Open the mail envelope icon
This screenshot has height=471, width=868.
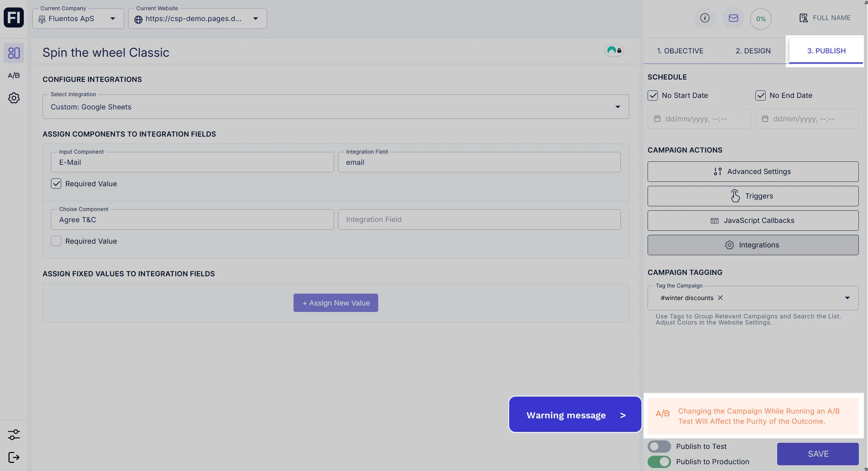733,18
